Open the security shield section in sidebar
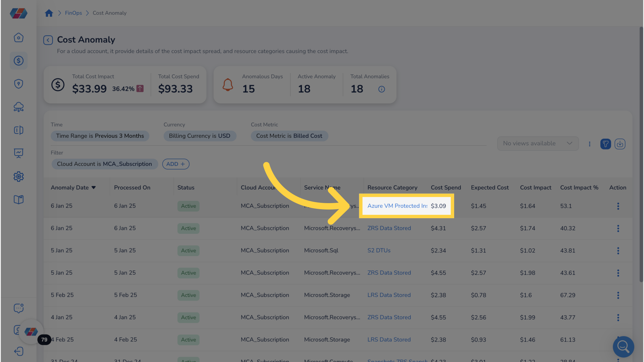The image size is (644, 362). tap(18, 84)
